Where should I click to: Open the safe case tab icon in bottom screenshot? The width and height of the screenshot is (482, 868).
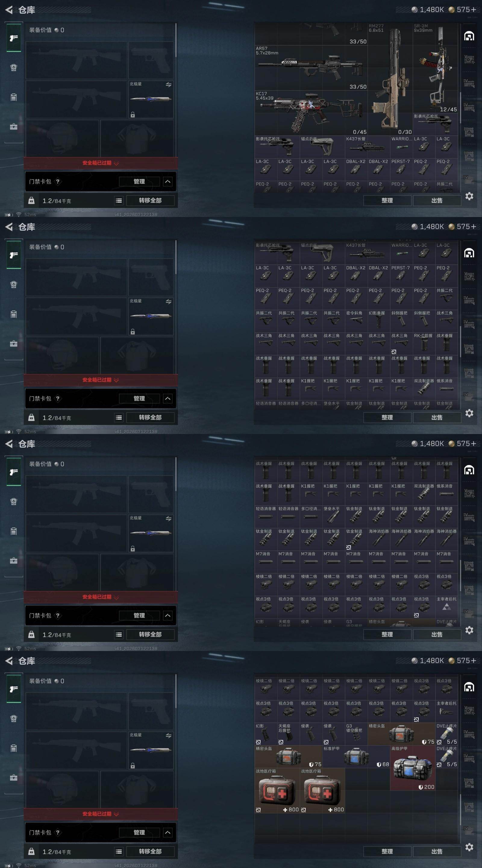pos(14,777)
